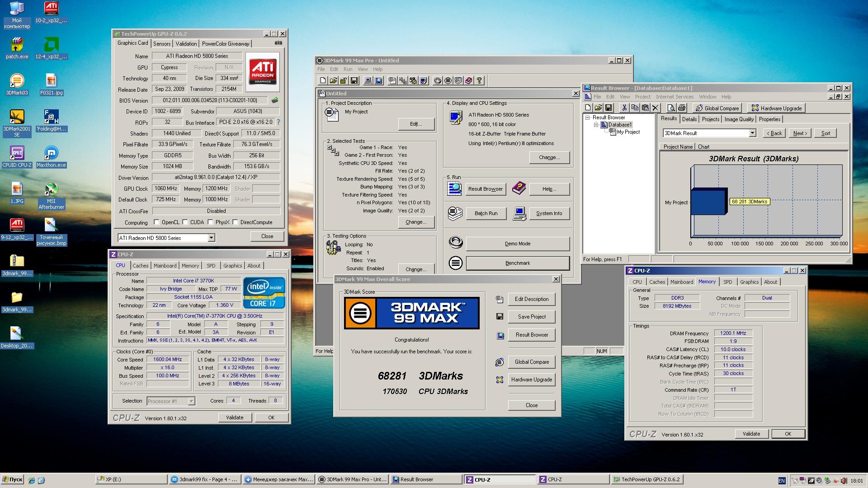Click GPU-Z screenshot camera icon
The image size is (868, 488).
tap(278, 43)
